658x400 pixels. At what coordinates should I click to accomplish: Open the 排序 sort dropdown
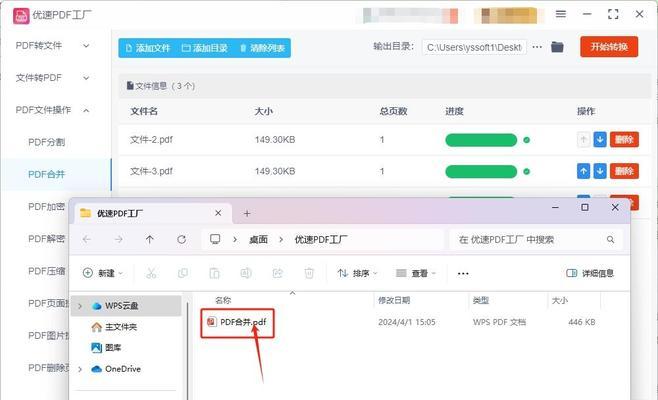[357, 273]
